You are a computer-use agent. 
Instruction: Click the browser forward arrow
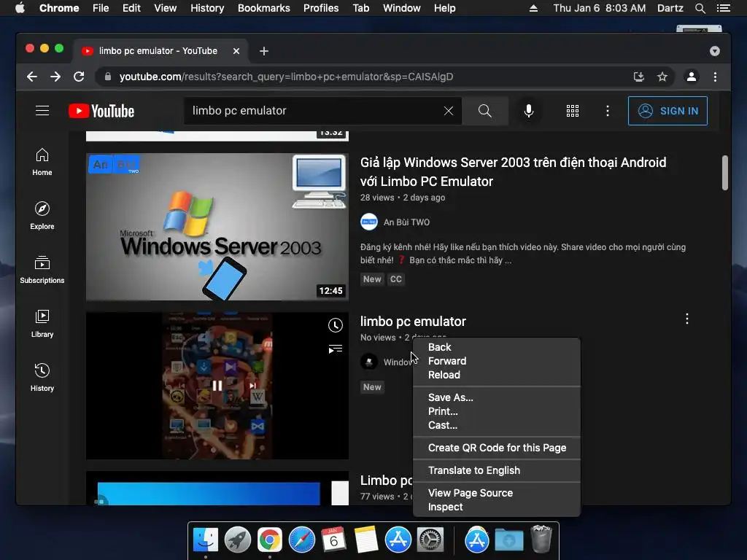tap(55, 77)
